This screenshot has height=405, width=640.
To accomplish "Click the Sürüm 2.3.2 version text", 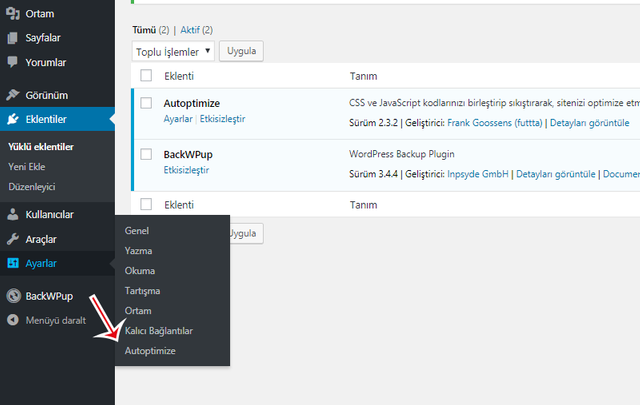I will pos(373,123).
